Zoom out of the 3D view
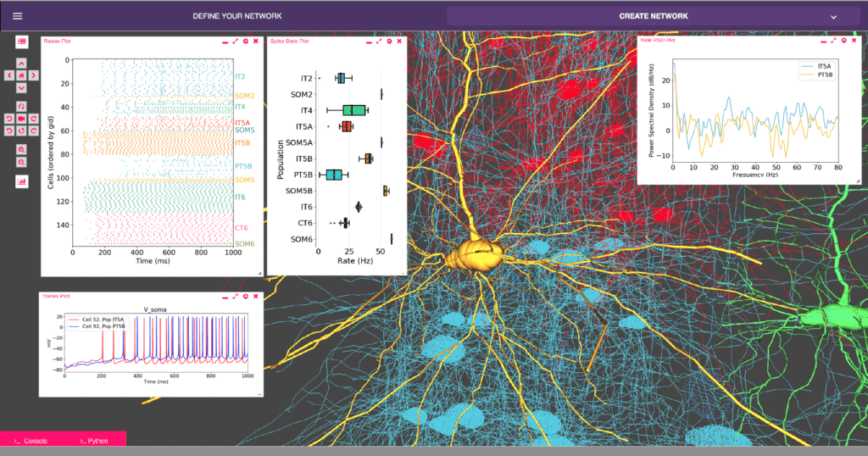 pyautogui.click(x=21, y=162)
